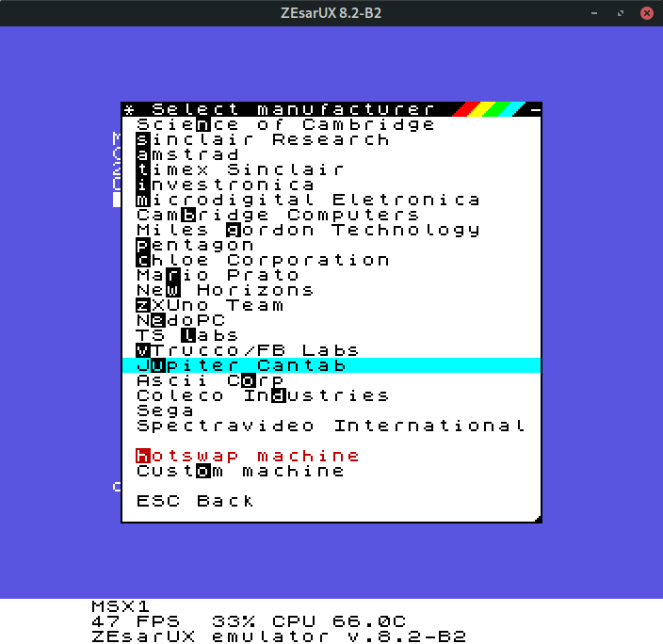The width and height of the screenshot is (663, 644).
Task: Minimize menu window with title dash icon
Action: [x=535, y=110]
